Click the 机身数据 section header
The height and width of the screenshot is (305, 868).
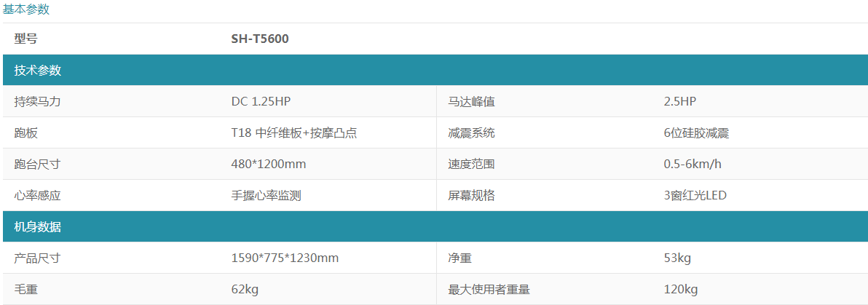pyautogui.click(x=434, y=226)
